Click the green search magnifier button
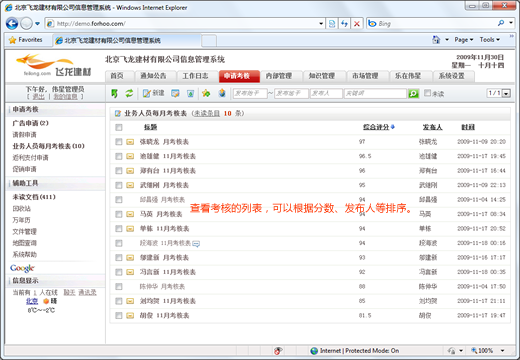This screenshot has height=360, width=520. (x=413, y=94)
